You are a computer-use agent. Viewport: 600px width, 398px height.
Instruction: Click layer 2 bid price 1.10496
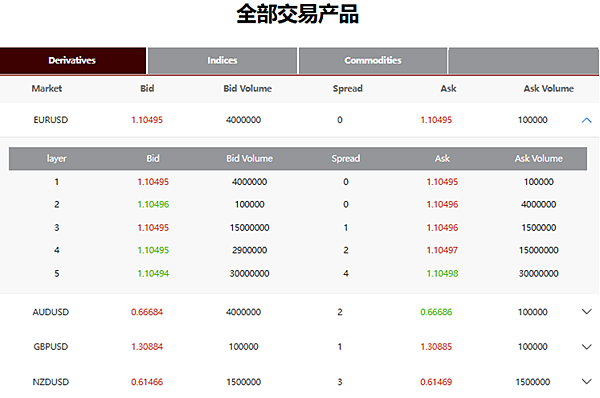point(153,204)
